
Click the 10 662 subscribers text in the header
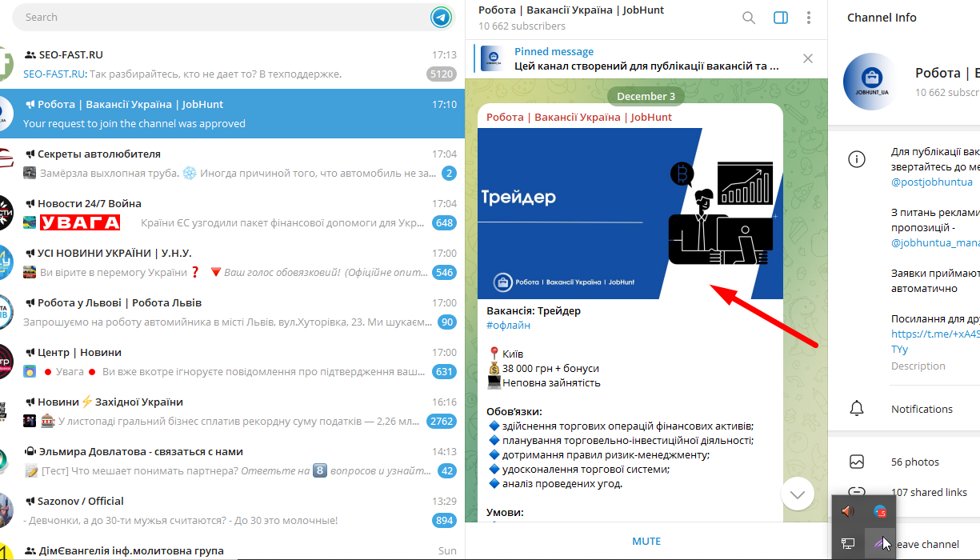(522, 26)
